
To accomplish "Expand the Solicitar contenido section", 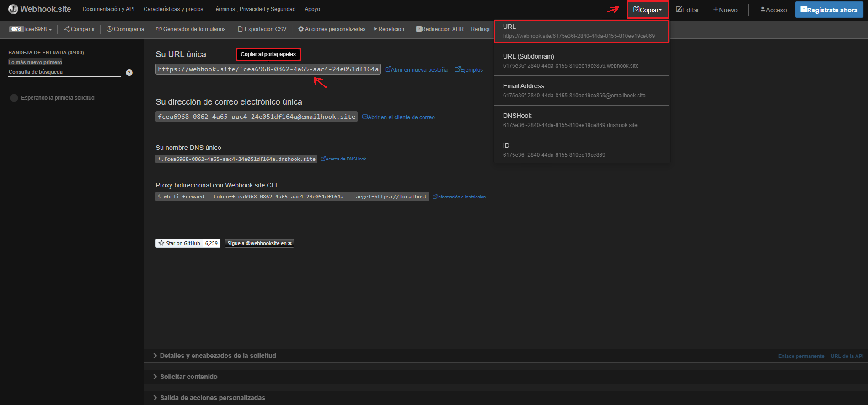I will tap(188, 377).
